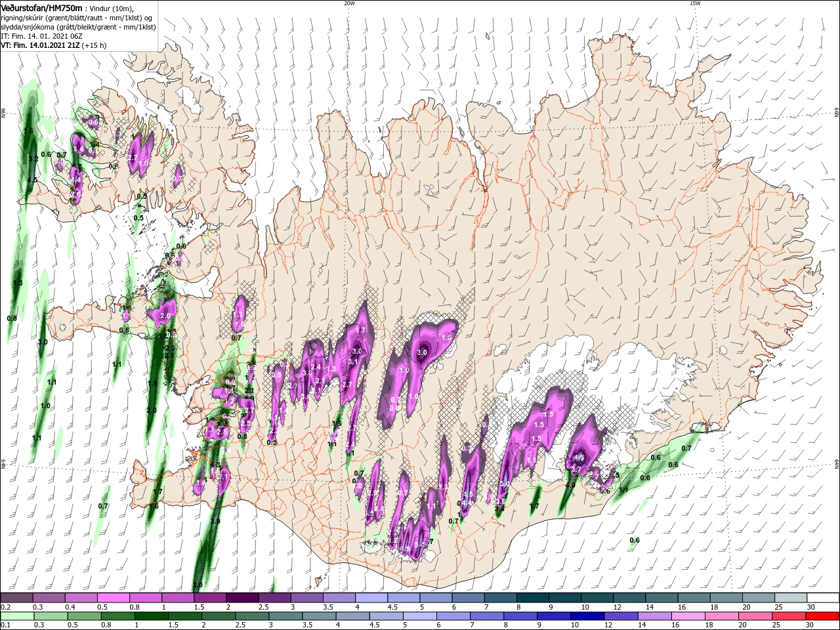Viewport: 840px width, 630px height.
Task: Click the rain-scale swatch between 2 and 2.5
Action: 218,616
